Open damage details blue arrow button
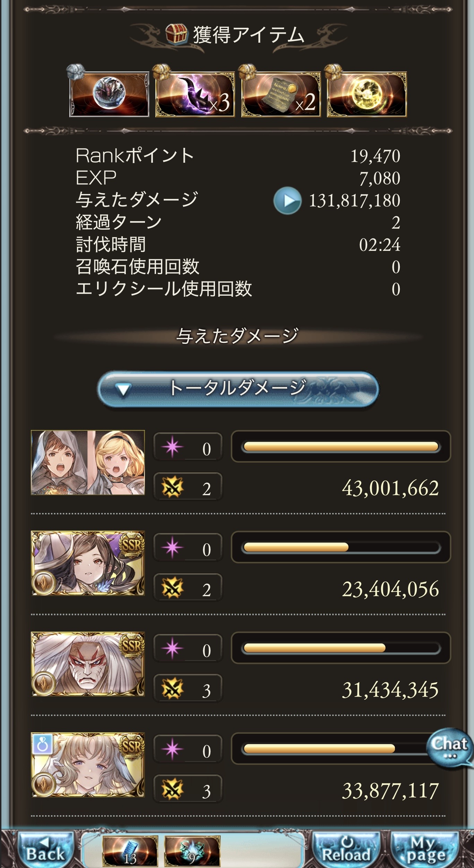This screenshot has width=474, height=868. [287, 200]
